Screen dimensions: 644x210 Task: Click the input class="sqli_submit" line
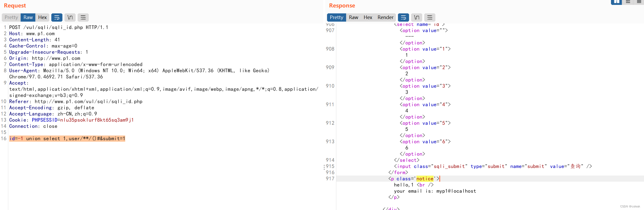[x=493, y=166]
